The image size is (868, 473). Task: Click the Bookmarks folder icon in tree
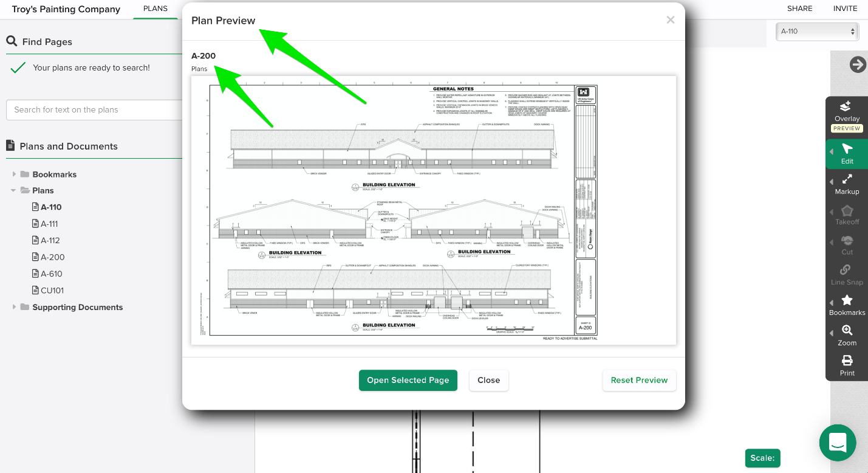click(x=25, y=174)
